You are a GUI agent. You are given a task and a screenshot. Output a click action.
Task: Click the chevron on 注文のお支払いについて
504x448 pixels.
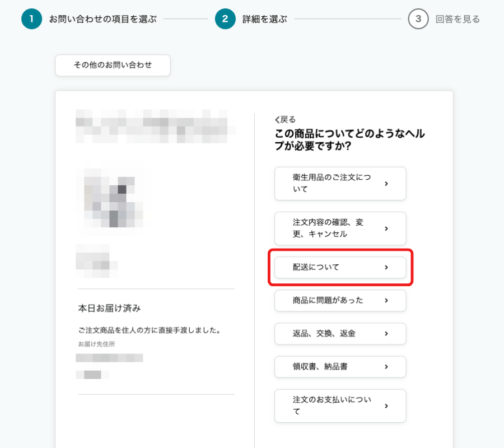[386, 405]
